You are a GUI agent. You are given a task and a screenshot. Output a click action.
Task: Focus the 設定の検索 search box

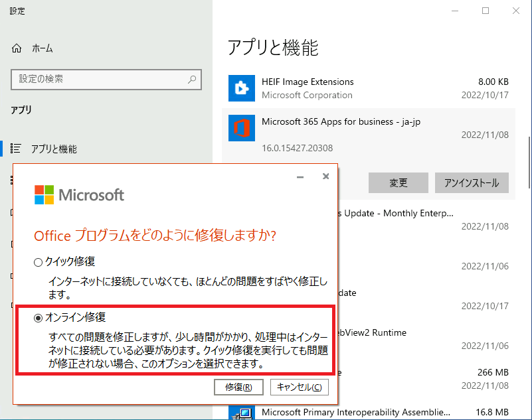coord(106,80)
